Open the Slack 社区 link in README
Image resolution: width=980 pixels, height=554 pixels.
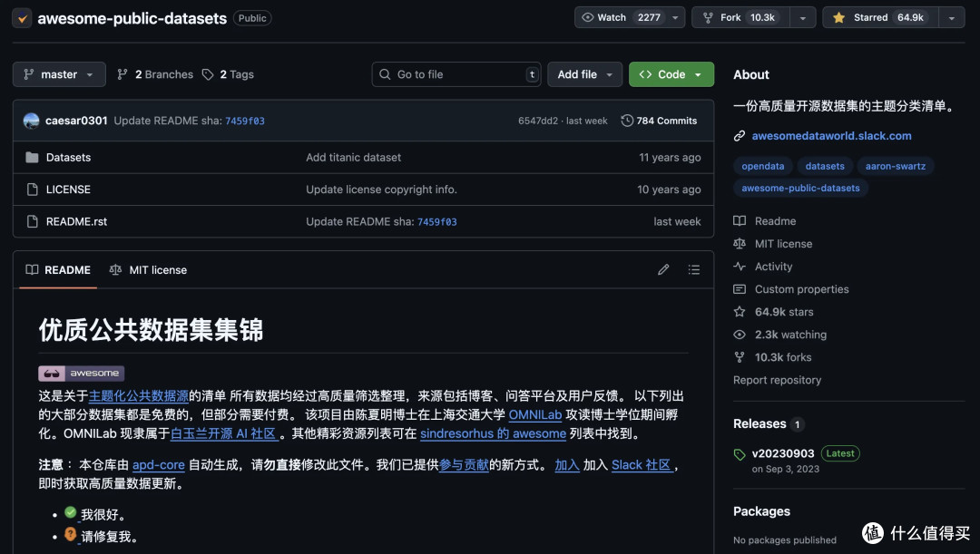tap(642, 464)
